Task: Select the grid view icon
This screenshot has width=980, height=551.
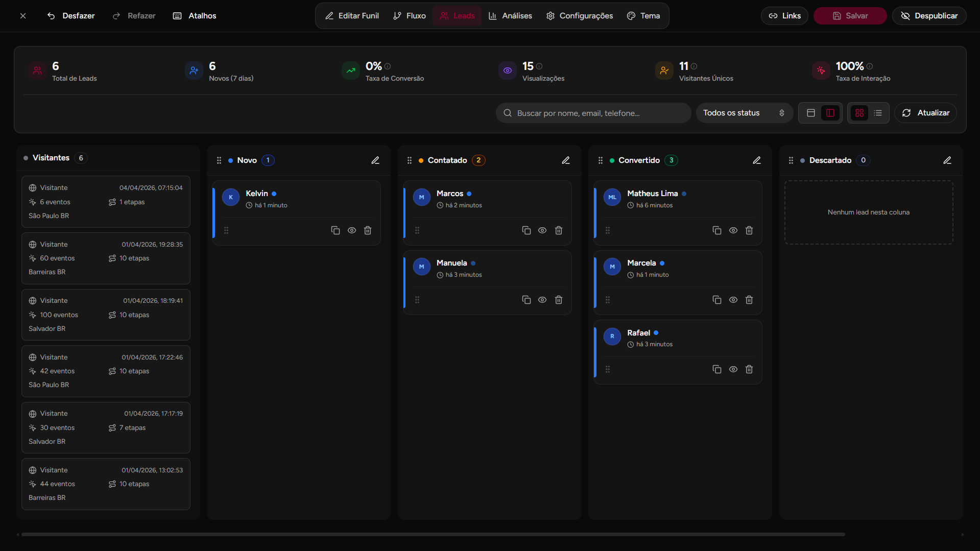Action: (x=859, y=113)
